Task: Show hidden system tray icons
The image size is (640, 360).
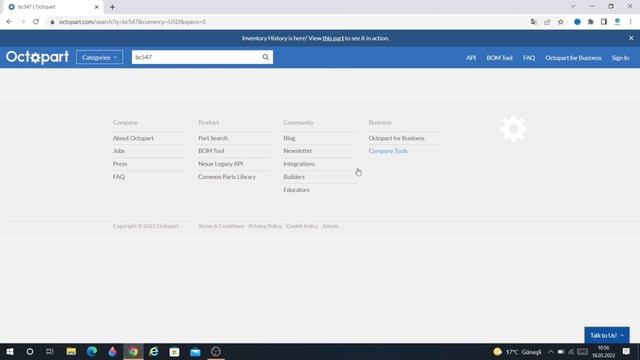Action: pyautogui.click(x=550, y=352)
